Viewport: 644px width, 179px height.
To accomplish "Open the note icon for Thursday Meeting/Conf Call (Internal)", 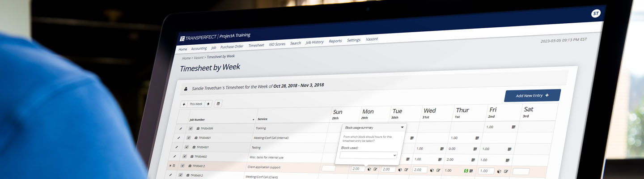I will (x=477, y=138).
